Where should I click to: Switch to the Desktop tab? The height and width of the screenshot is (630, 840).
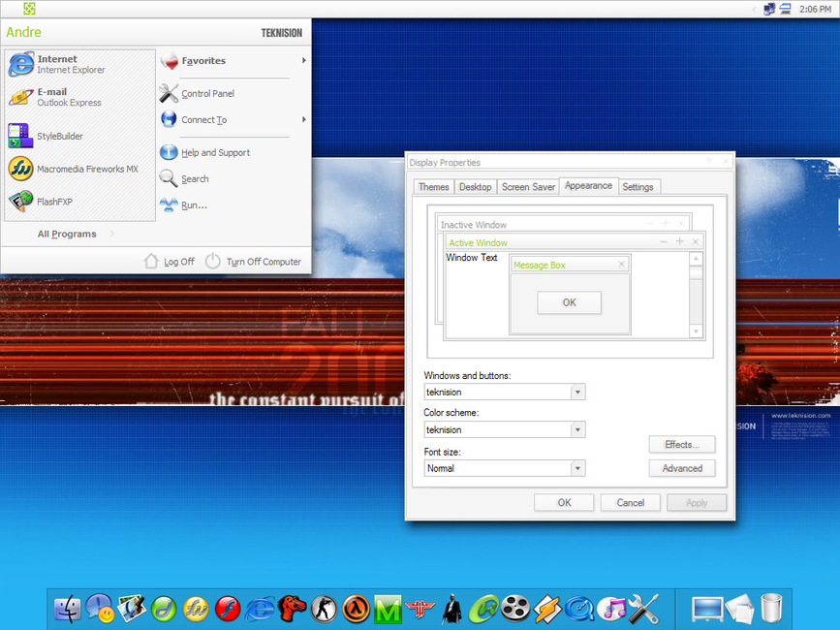475,187
